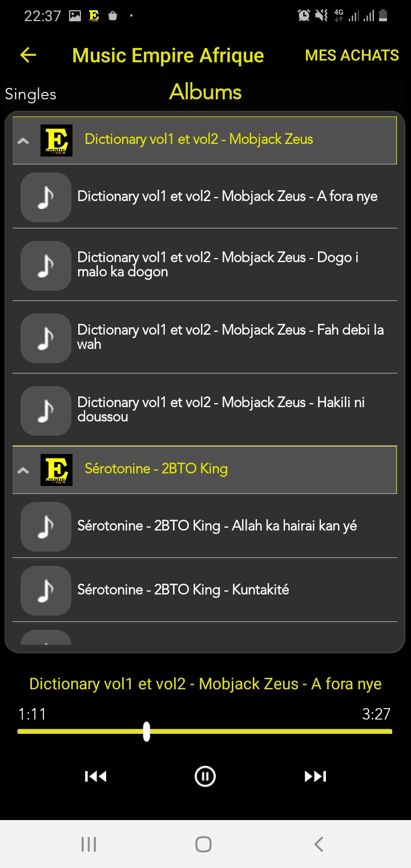Tap Android home navigation button
The image size is (411, 868).
tap(204, 844)
